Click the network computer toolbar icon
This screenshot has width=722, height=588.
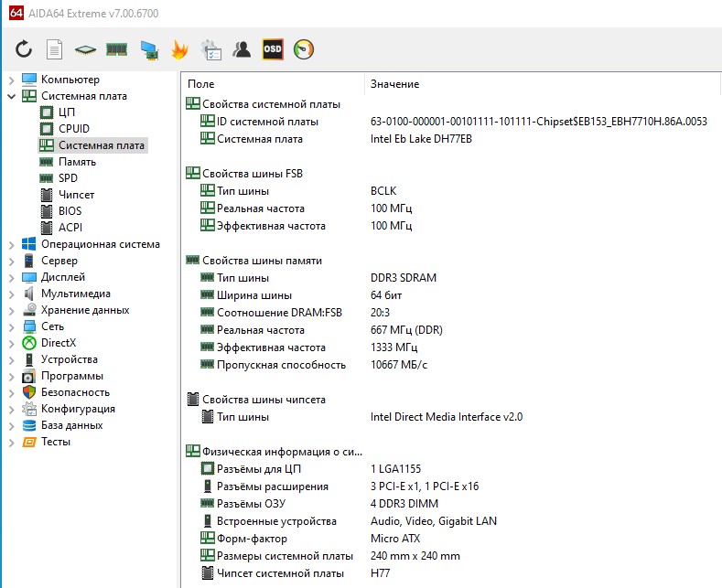coord(149,49)
